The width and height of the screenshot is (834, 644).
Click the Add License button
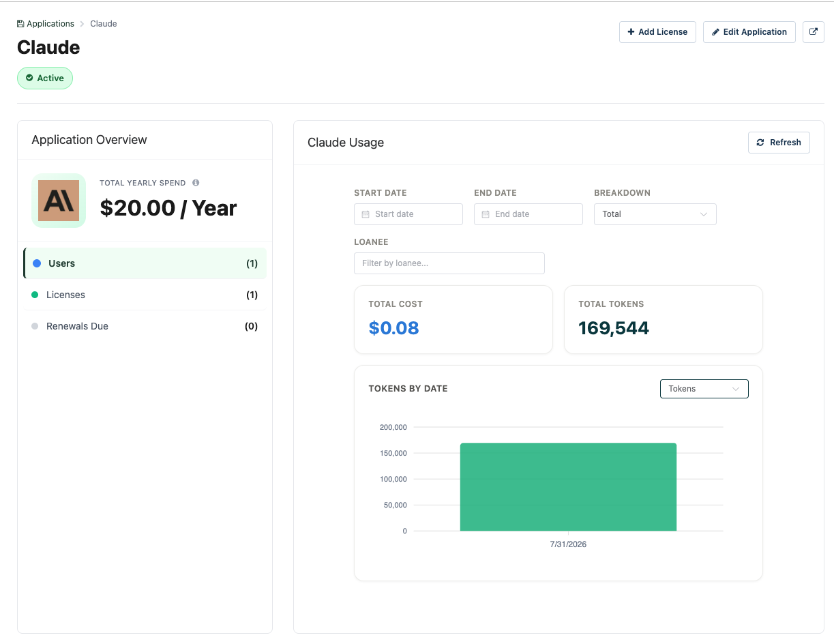pos(657,32)
